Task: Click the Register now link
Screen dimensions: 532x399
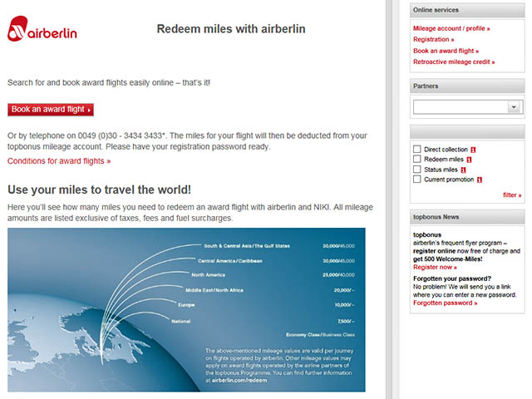Action: [x=435, y=268]
